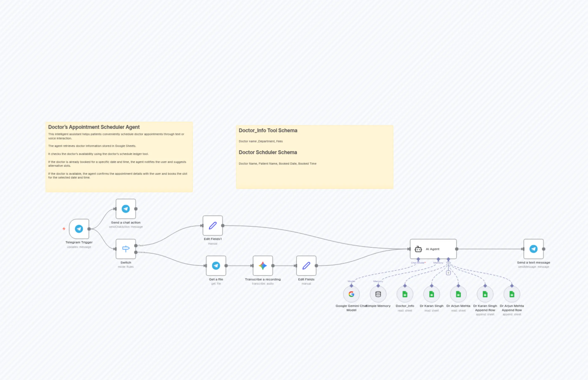Open the Dr Arjun Mehta Append Row icon
The width and height of the screenshot is (588, 380).
click(512, 294)
